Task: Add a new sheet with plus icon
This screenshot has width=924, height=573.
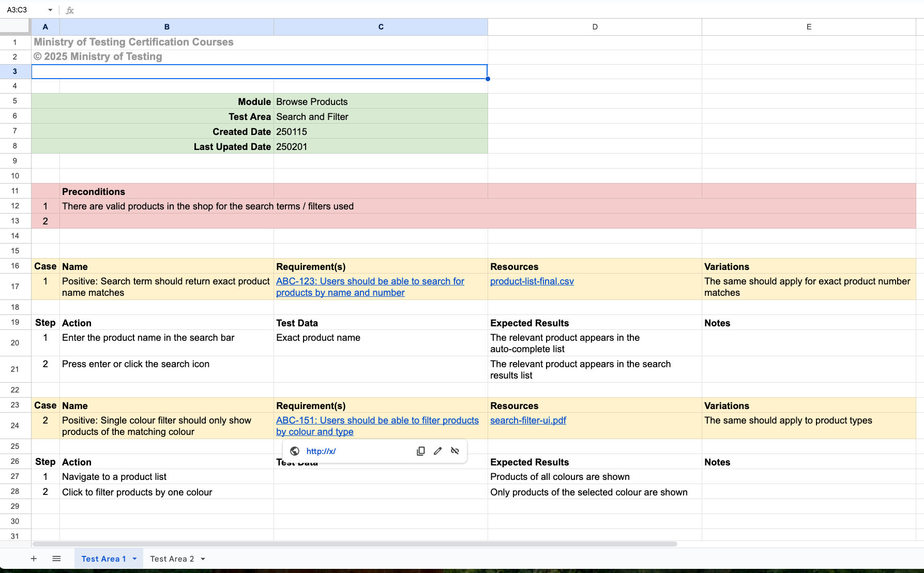Action: pyautogui.click(x=34, y=559)
